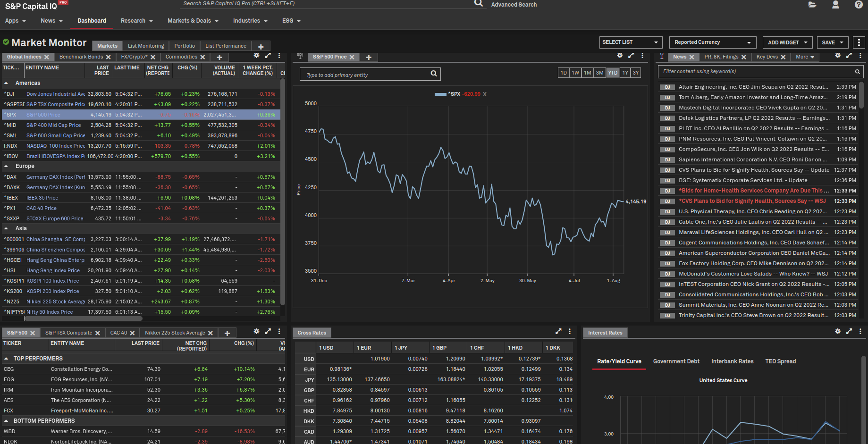The height and width of the screenshot is (444, 868).
Task: Add a new tab next to Commodities
Action: point(219,57)
